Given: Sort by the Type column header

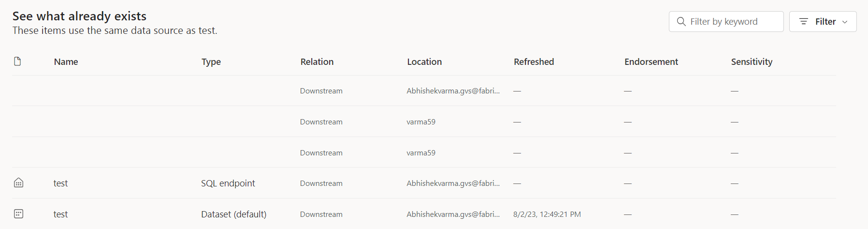Looking at the screenshot, I should (211, 62).
